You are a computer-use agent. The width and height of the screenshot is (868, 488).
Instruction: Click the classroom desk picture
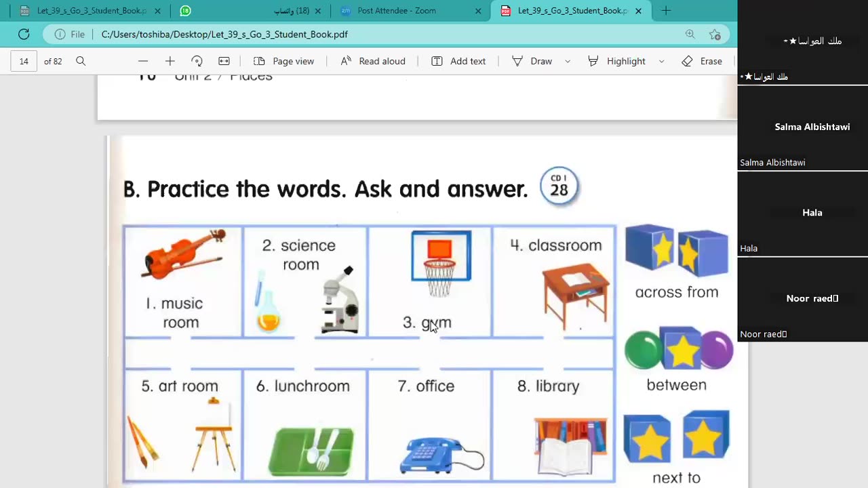click(x=576, y=296)
